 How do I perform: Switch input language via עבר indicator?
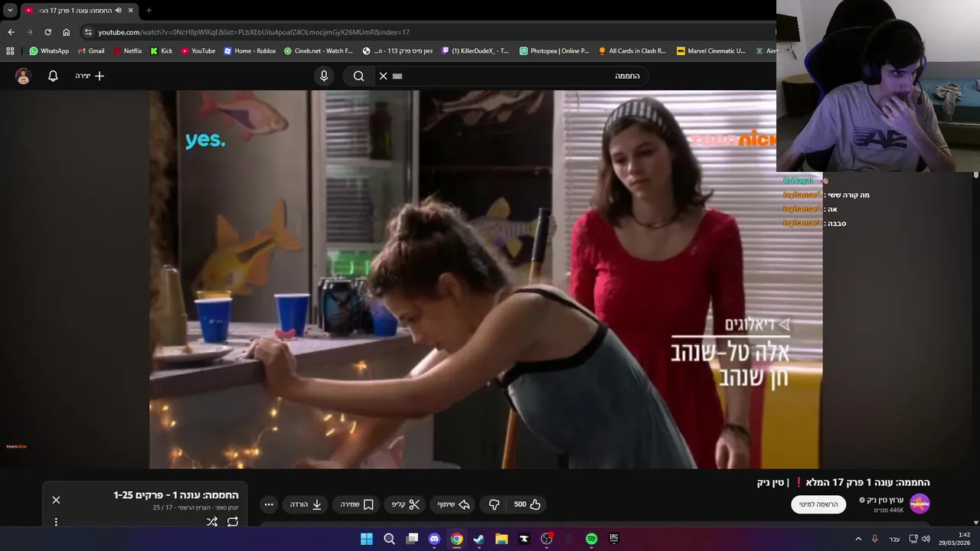(894, 540)
